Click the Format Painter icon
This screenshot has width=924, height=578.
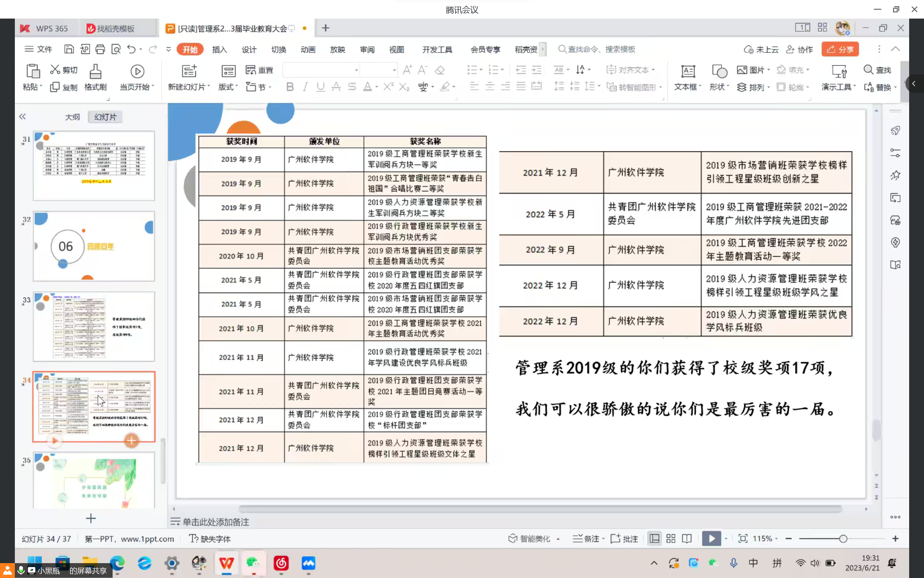tap(95, 71)
